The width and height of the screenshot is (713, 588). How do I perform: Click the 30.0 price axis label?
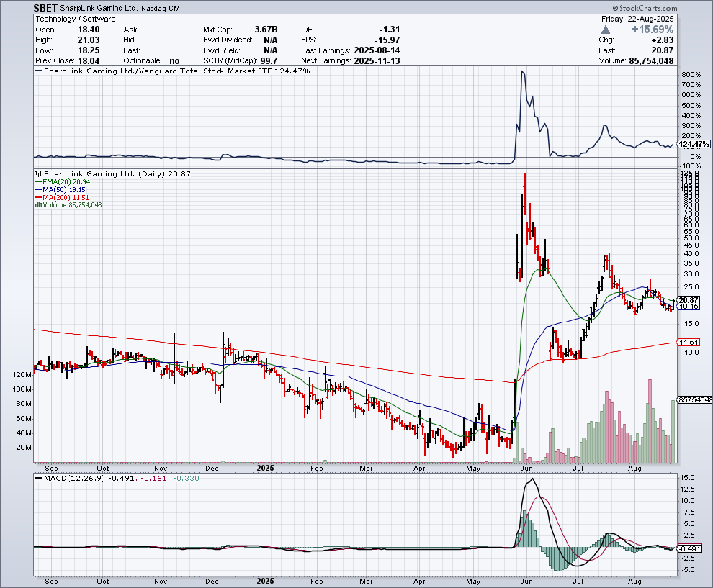point(690,273)
